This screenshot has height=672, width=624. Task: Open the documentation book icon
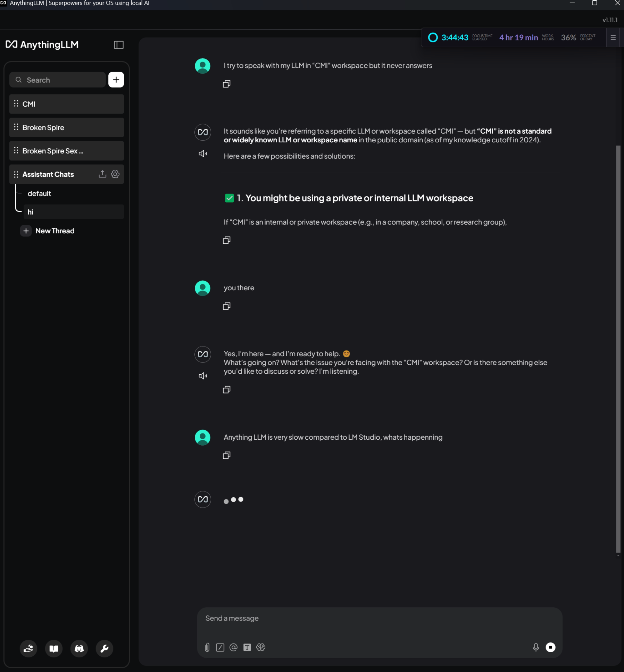point(54,648)
